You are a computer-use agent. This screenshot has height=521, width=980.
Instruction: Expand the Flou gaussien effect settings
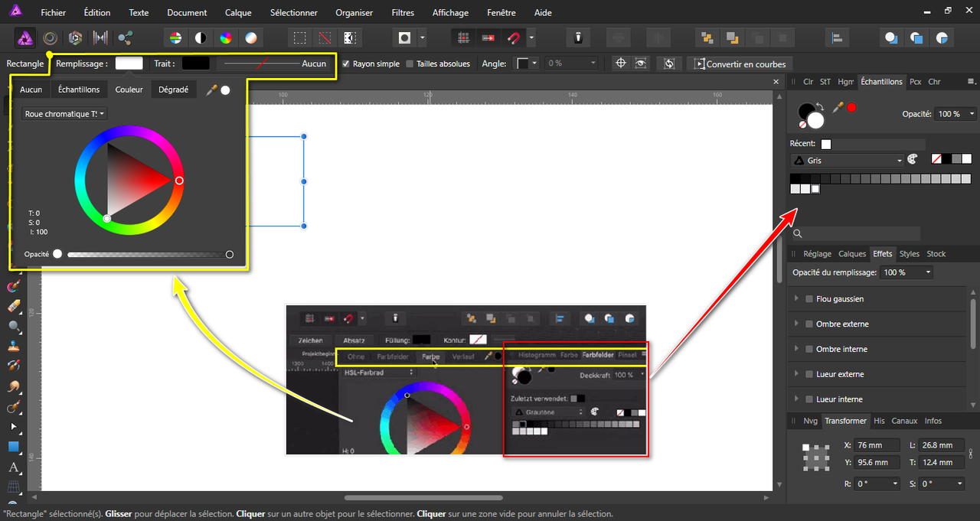coord(796,299)
